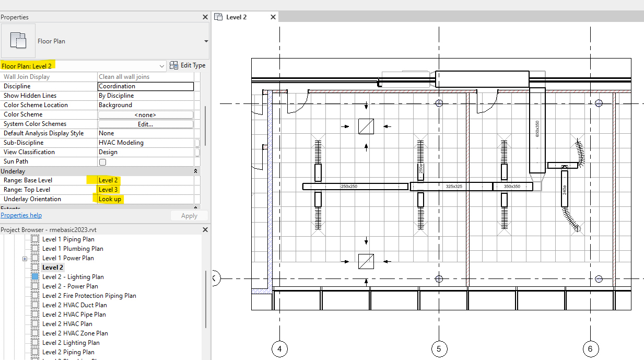Expand the Level 1 Power Plan tree node

click(x=25, y=258)
